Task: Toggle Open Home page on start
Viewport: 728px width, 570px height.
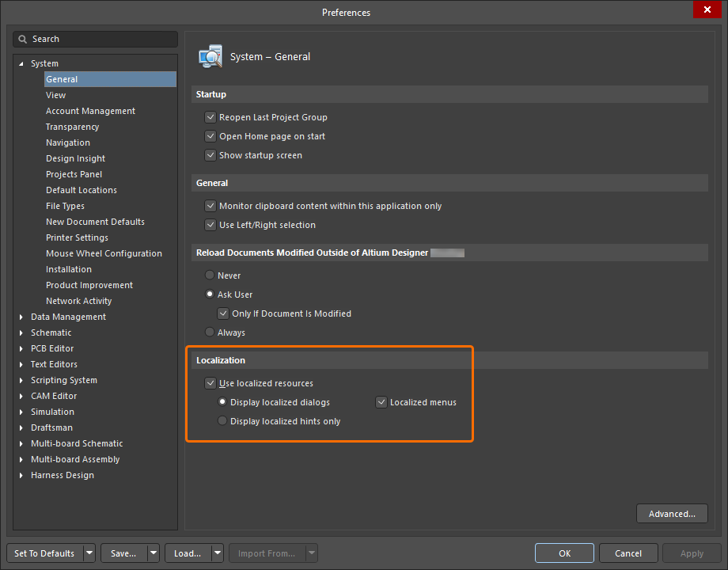Action: coord(210,136)
